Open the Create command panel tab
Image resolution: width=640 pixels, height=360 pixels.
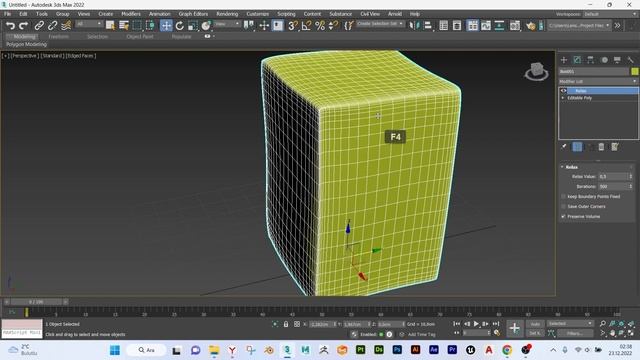[564, 60]
